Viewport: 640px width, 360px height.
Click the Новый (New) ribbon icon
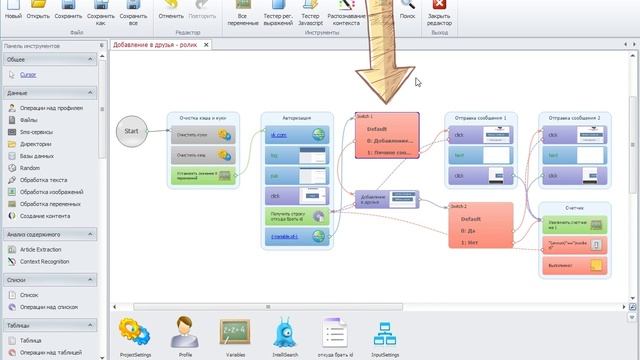point(13,10)
